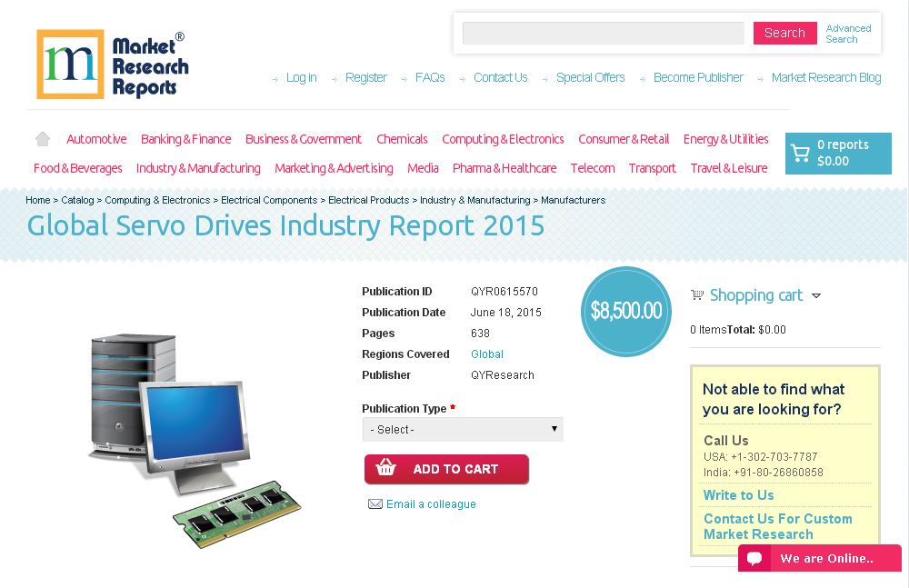Click inside the search input field
Screen dimensions: 909x588
pos(603,33)
